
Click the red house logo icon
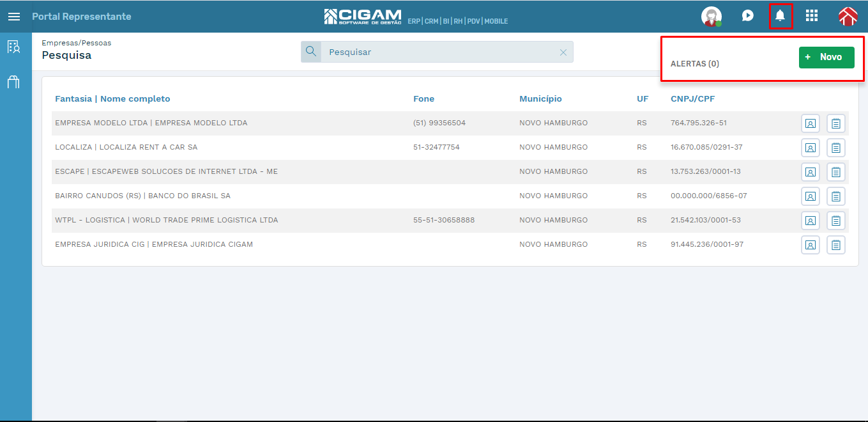coord(848,17)
